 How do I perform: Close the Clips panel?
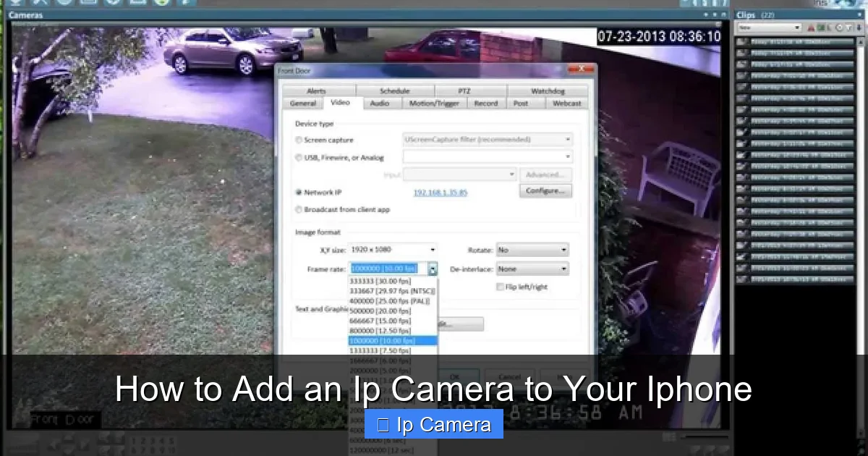(x=860, y=14)
